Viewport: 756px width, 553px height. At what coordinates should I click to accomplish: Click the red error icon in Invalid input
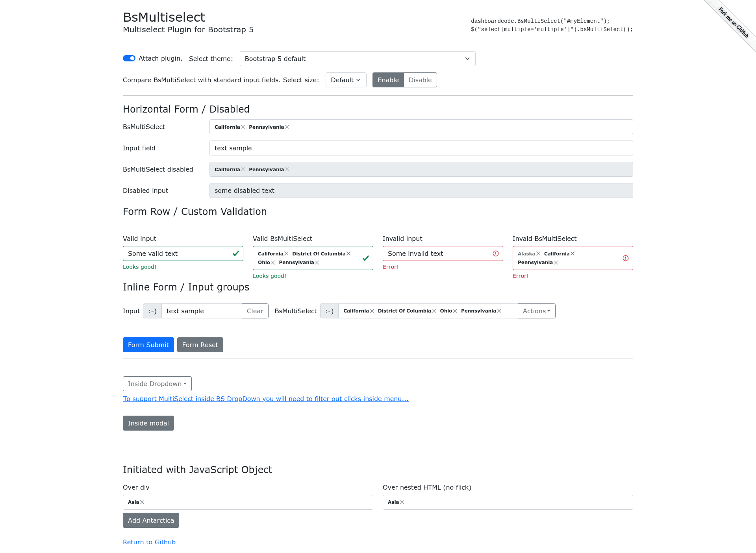(x=496, y=253)
